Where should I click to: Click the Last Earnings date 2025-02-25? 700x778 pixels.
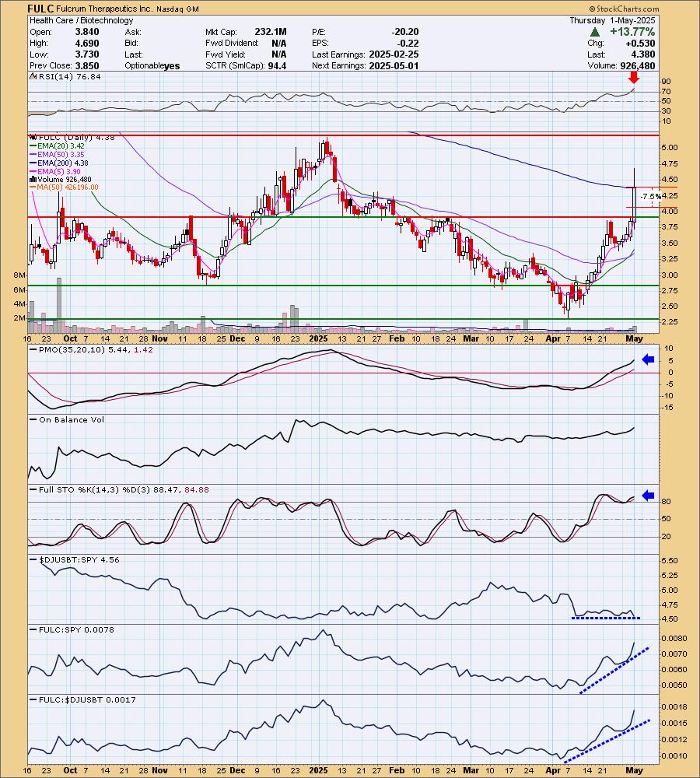(394, 54)
